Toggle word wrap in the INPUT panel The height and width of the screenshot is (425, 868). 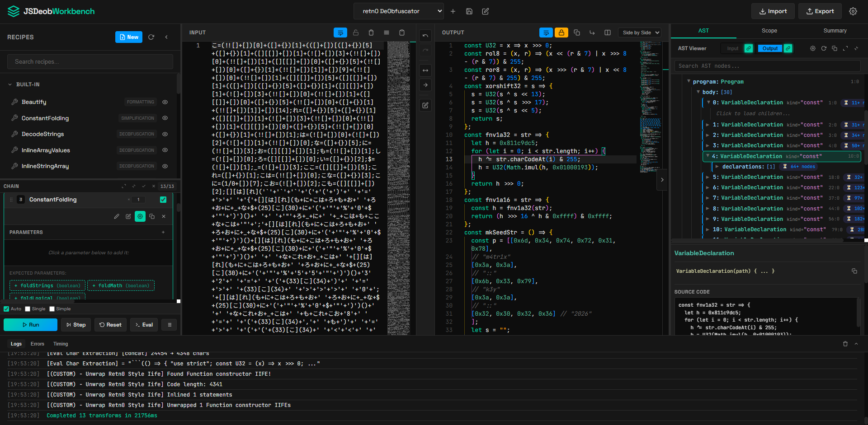click(x=340, y=33)
